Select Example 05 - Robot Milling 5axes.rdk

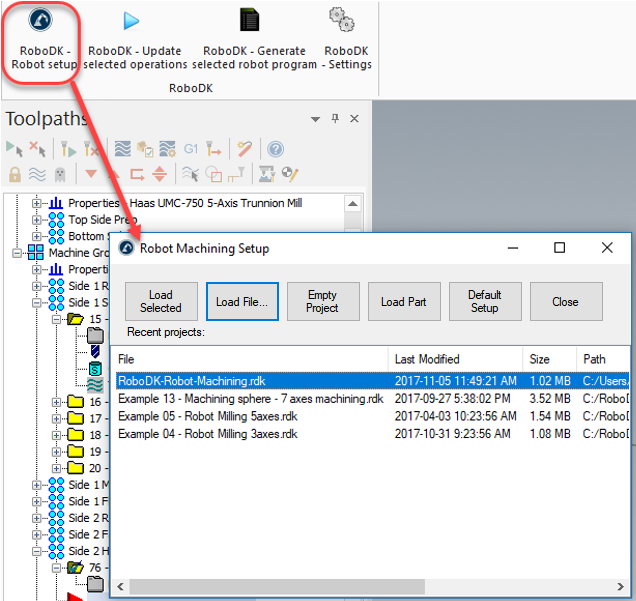click(x=372, y=416)
